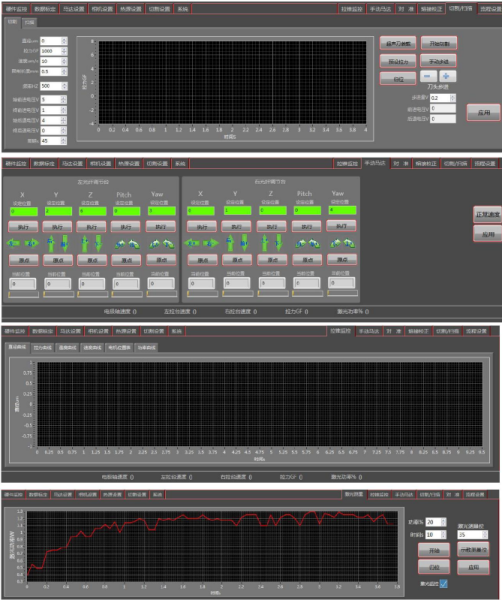Image resolution: width=502 pixels, height=600 pixels.
Task: Click 原点 button under left stage Z
Action: click(x=92, y=260)
